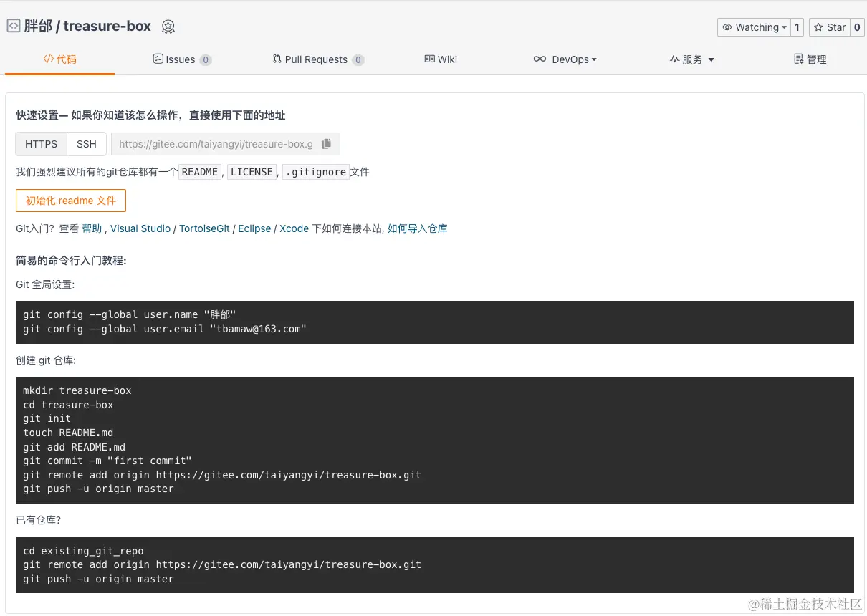Image resolution: width=867 pixels, height=616 pixels.
Task: Click the 简易的命令行入门教程 heading
Action: (72, 260)
